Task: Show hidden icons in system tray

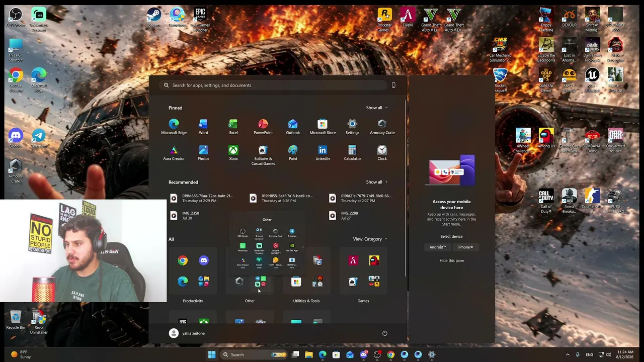Action: [568, 354]
